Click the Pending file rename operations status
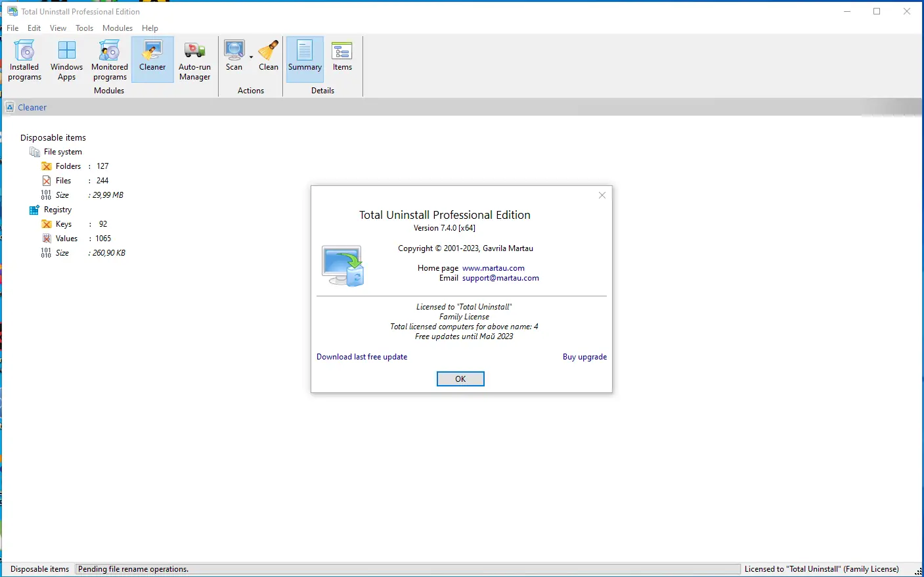 click(x=133, y=569)
